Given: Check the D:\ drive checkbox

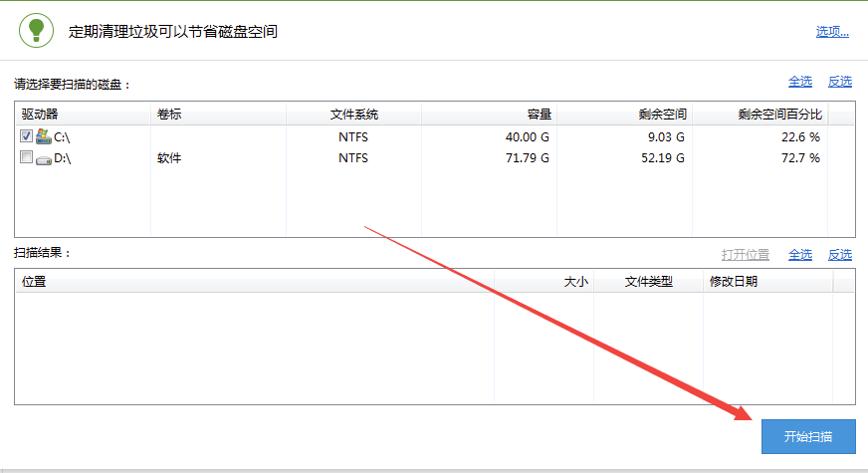Looking at the screenshot, I should (26, 157).
